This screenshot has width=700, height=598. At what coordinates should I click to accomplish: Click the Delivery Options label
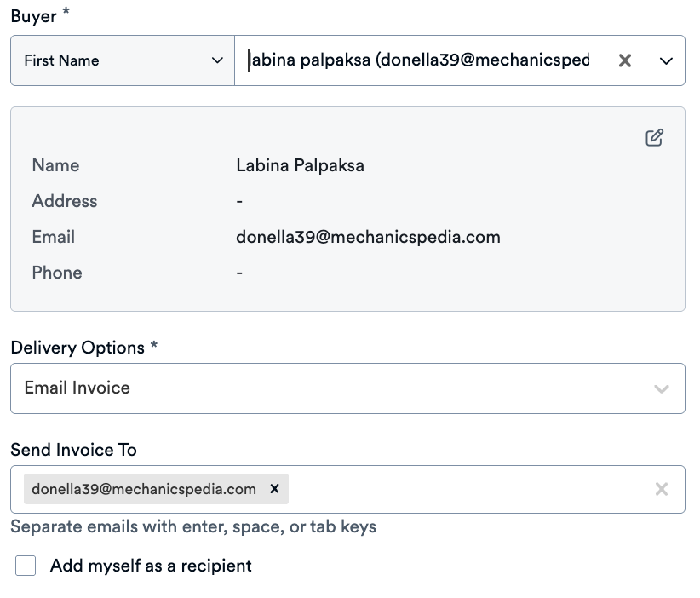coord(77,348)
